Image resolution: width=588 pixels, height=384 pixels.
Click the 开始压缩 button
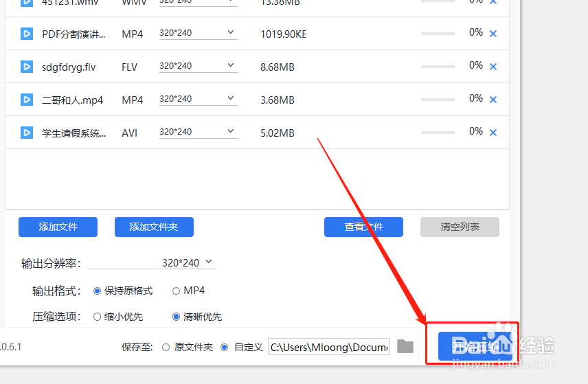[475, 346]
